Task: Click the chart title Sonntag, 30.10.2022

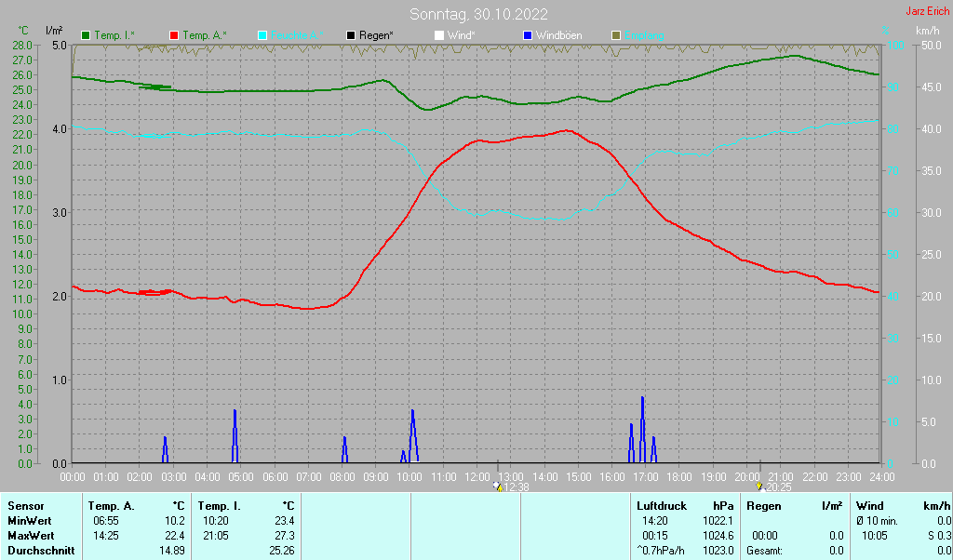Action: tap(478, 14)
